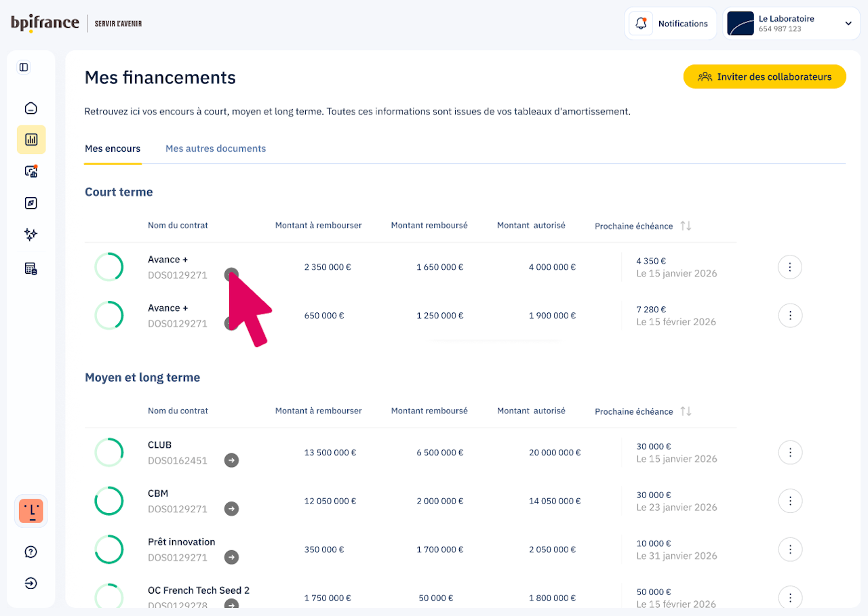Click progress ring for Avance + 650 000 € row
The image size is (868, 616).
point(108,315)
